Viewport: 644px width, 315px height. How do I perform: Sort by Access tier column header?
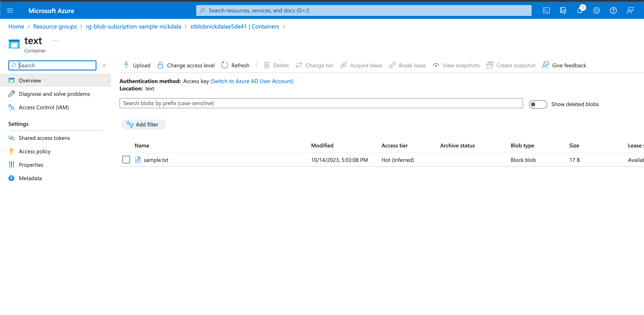coord(395,145)
